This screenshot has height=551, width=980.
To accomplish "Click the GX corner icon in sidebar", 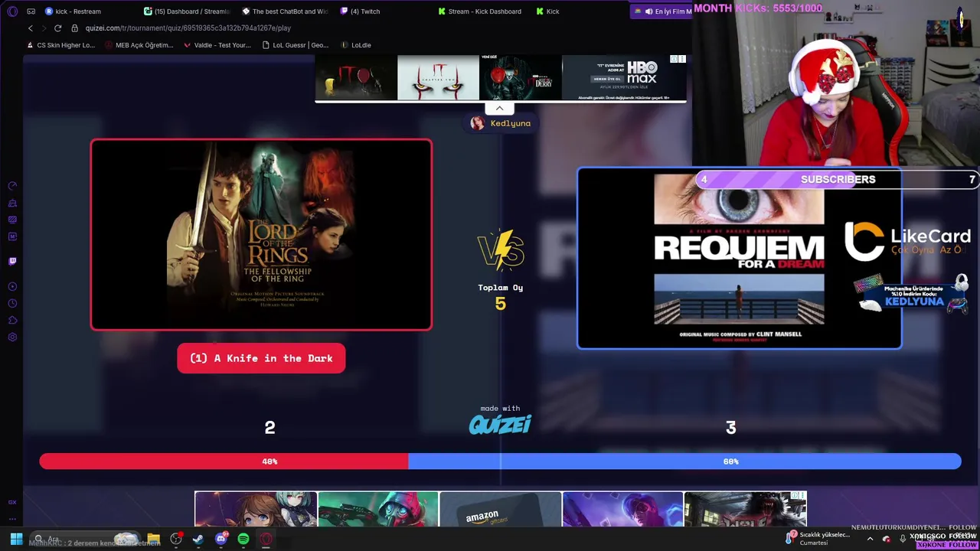I will (12, 502).
